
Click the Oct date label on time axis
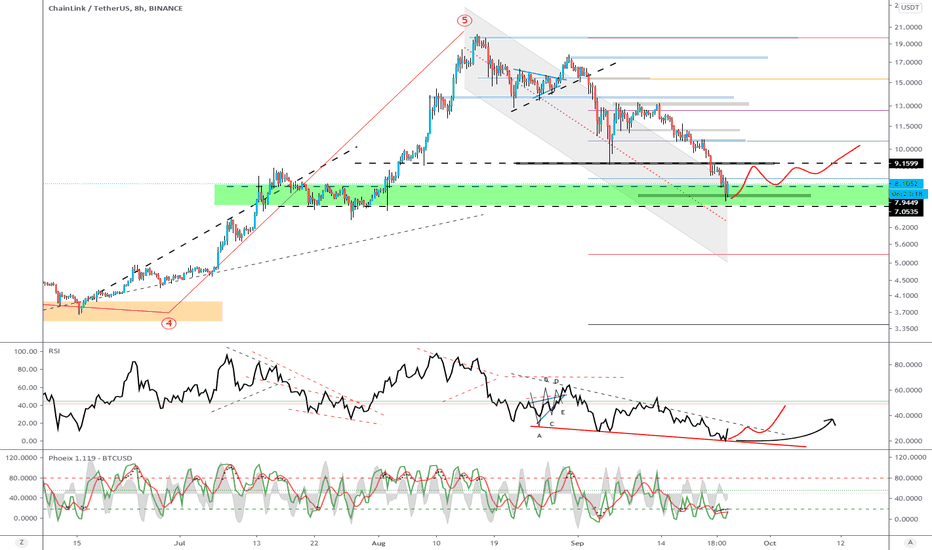[770, 543]
